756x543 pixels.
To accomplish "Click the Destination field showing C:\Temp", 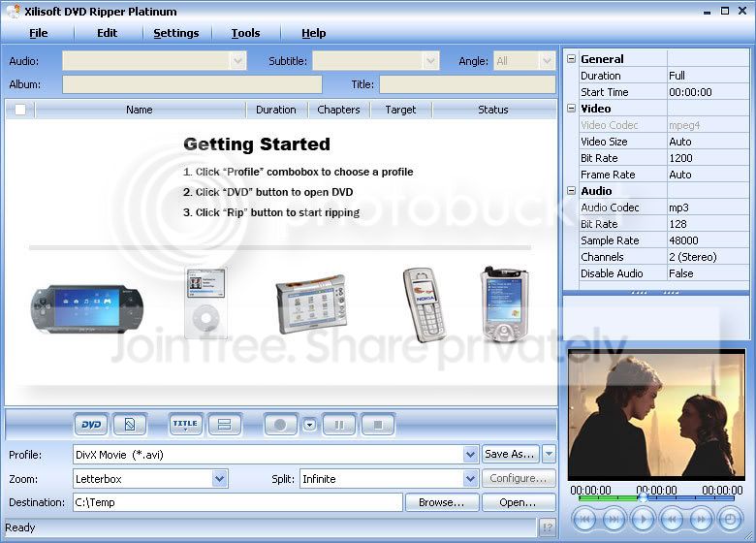I will coord(237,502).
